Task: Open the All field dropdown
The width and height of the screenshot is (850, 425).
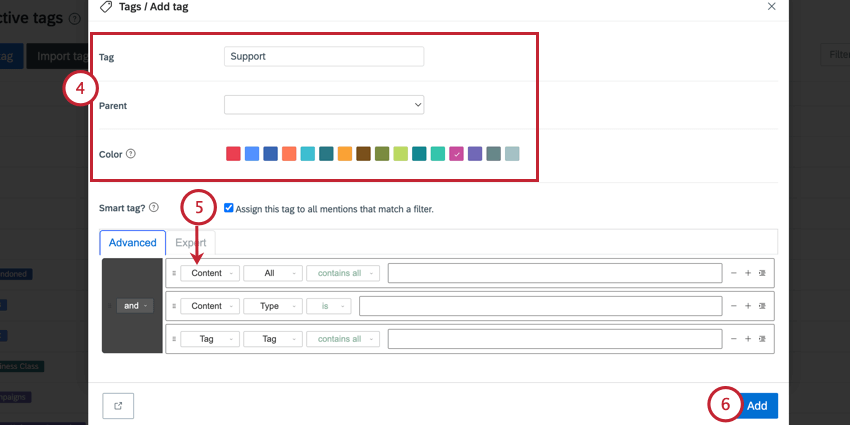Action: (x=273, y=273)
